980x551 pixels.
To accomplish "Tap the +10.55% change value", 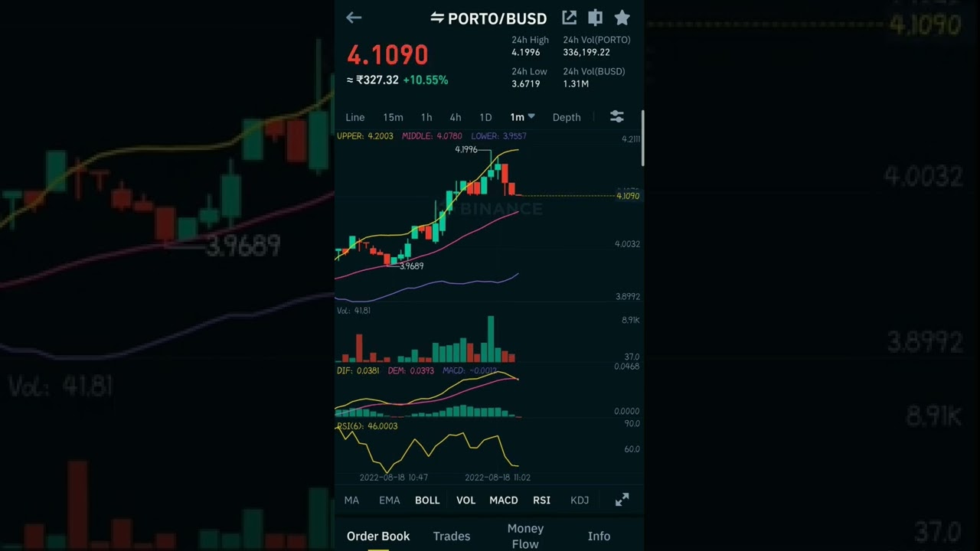I will (x=425, y=80).
